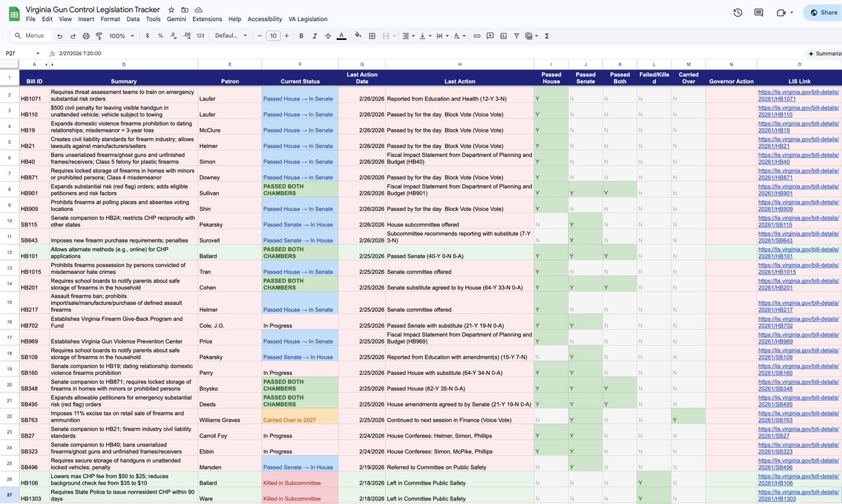This screenshot has height=504, width=842.
Task: Expand Meet call options arrow
Action: [x=792, y=13]
